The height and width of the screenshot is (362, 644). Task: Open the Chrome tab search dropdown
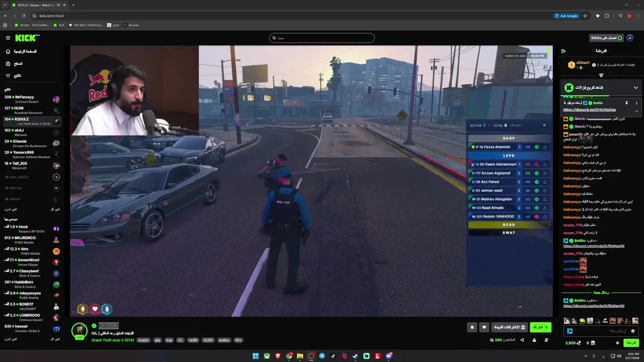point(5,5)
